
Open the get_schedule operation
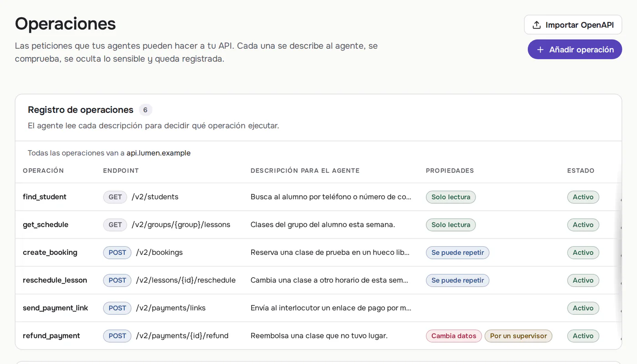(45, 225)
